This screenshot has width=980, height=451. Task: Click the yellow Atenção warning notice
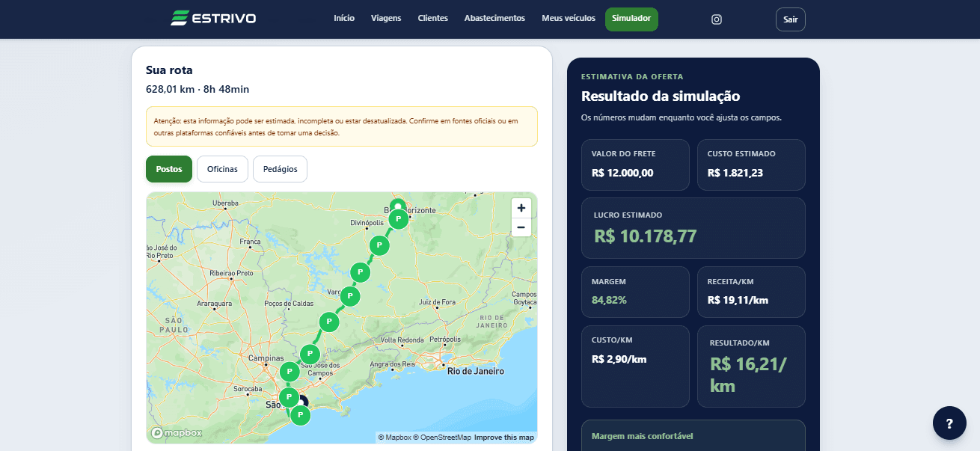(342, 126)
